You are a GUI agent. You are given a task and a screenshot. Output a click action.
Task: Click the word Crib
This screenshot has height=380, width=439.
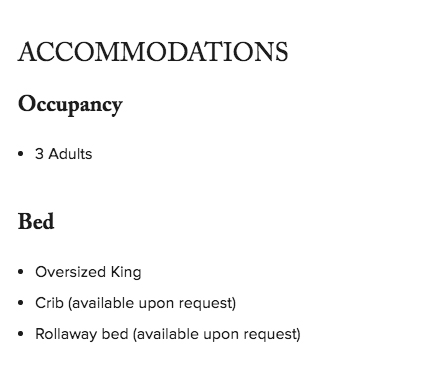pyautogui.click(x=49, y=303)
